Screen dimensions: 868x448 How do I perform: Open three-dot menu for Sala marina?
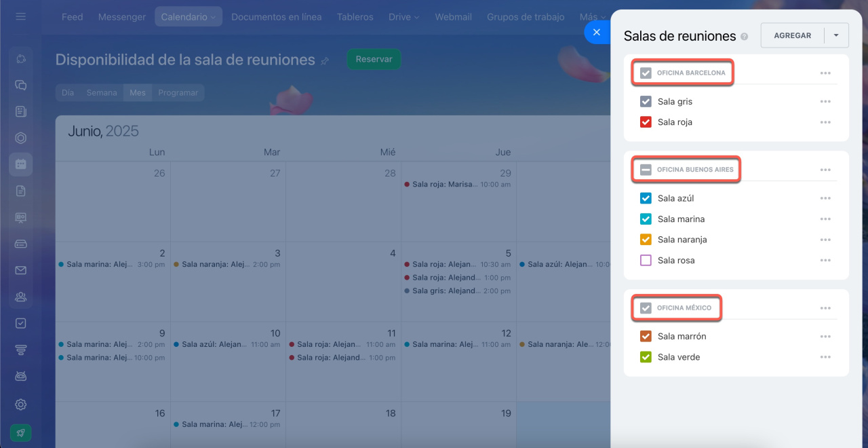click(825, 219)
